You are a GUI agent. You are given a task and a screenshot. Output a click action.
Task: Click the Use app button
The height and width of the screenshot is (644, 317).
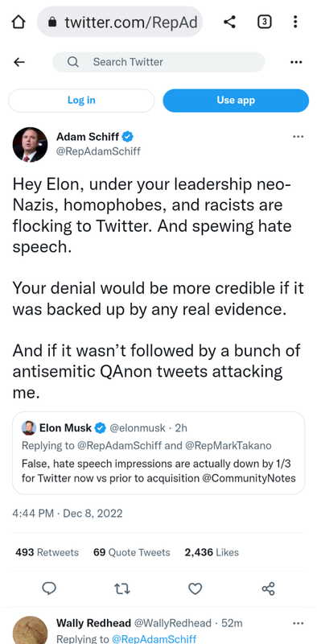point(236,101)
